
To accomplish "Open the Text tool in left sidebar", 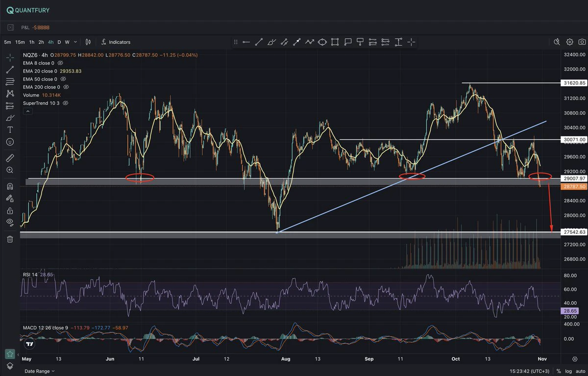I will pyautogui.click(x=10, y=130).
